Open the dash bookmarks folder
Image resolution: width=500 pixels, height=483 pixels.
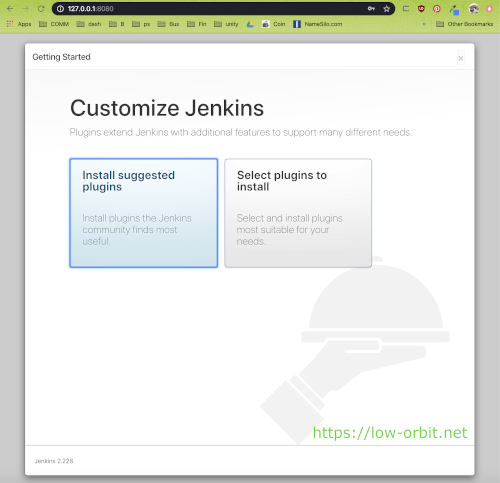(x=89, y=24)
